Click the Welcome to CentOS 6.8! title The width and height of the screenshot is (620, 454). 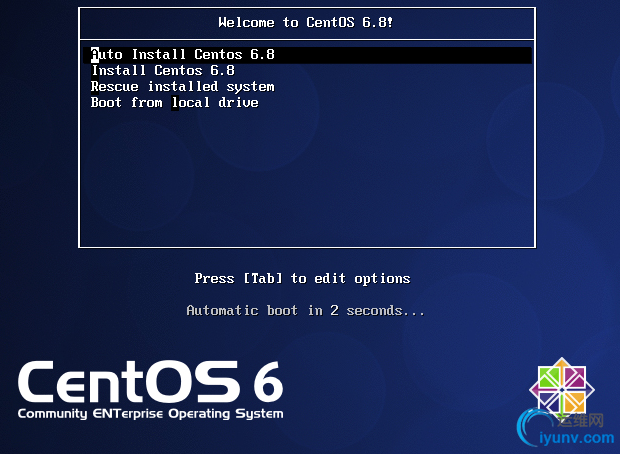306,23
